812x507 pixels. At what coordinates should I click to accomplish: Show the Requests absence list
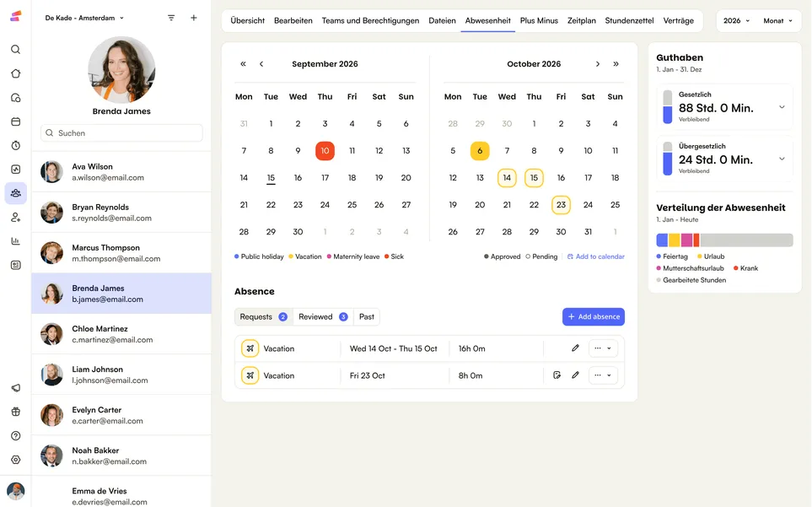(264, 316)
